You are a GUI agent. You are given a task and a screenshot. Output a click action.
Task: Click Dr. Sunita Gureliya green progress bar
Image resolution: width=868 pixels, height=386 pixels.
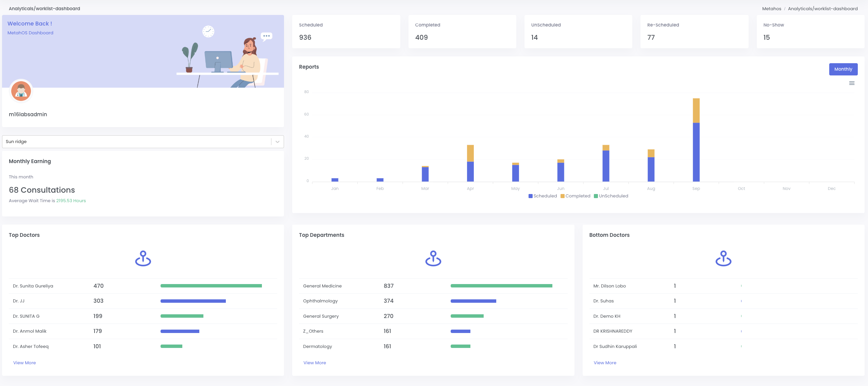click(x=211, y=286)
